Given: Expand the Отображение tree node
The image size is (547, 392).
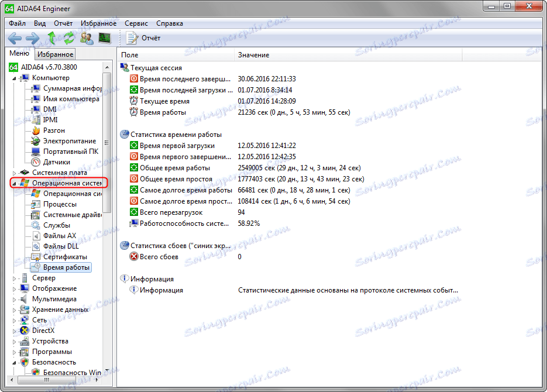Looking at the screenshot, I should coord(14,289).
